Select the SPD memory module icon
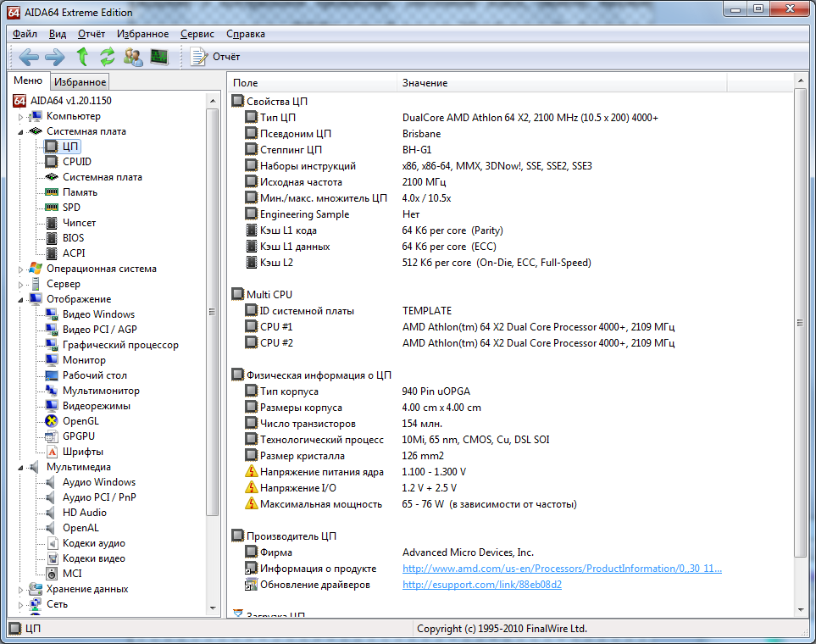Image resolution: width=816 pixels, height=644 pixels. [x=52, y=208]
